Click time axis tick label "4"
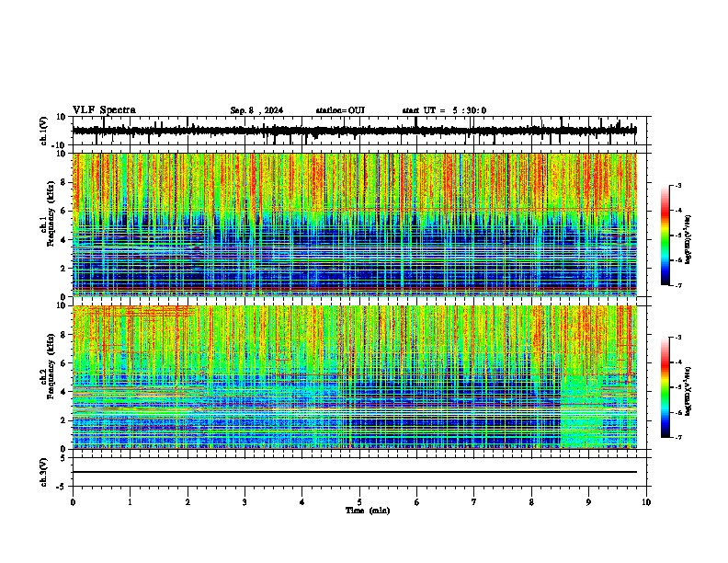The image size is (728, 563). click(302, 502)
